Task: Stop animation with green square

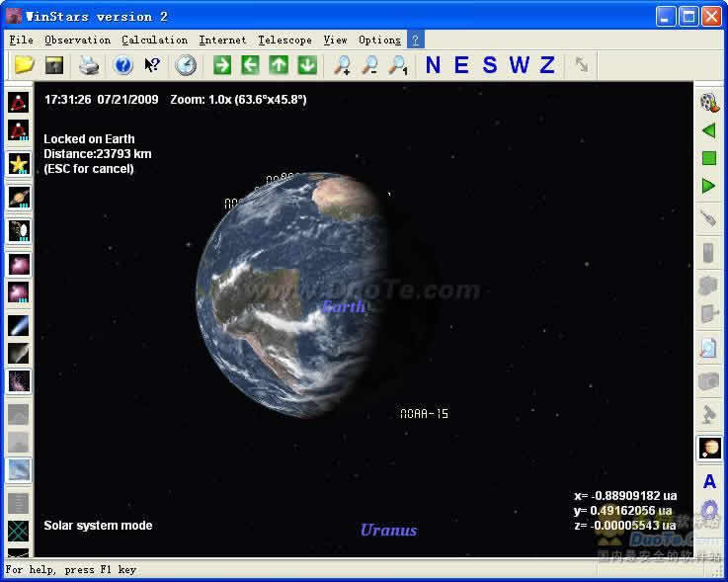Action: click(x=709, y=158)
